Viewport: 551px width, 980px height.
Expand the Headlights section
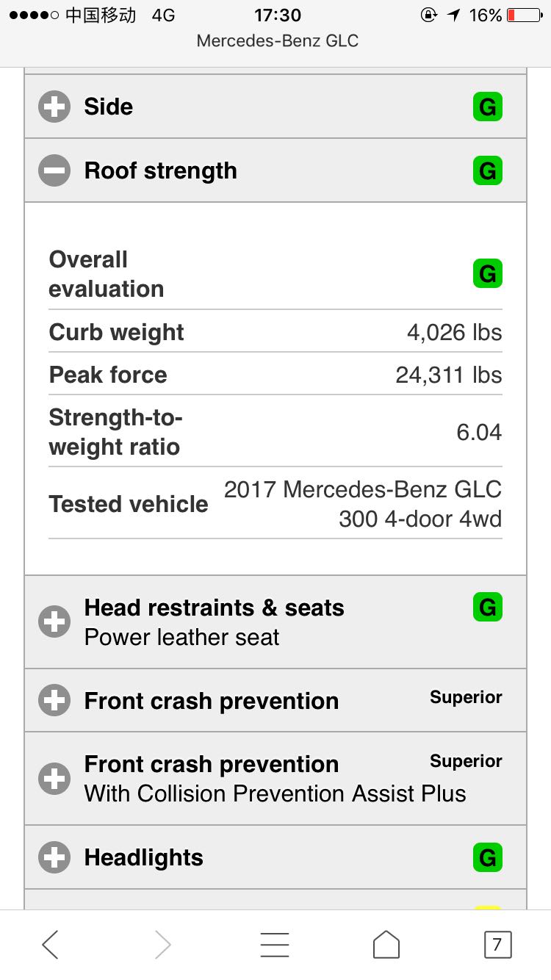(54, 857)
